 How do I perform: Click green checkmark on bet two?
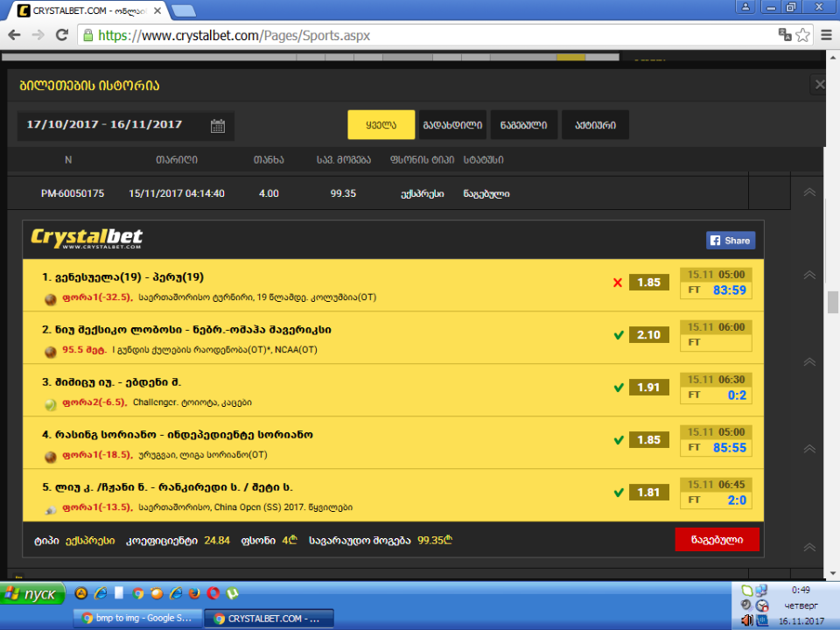[619, 335]
